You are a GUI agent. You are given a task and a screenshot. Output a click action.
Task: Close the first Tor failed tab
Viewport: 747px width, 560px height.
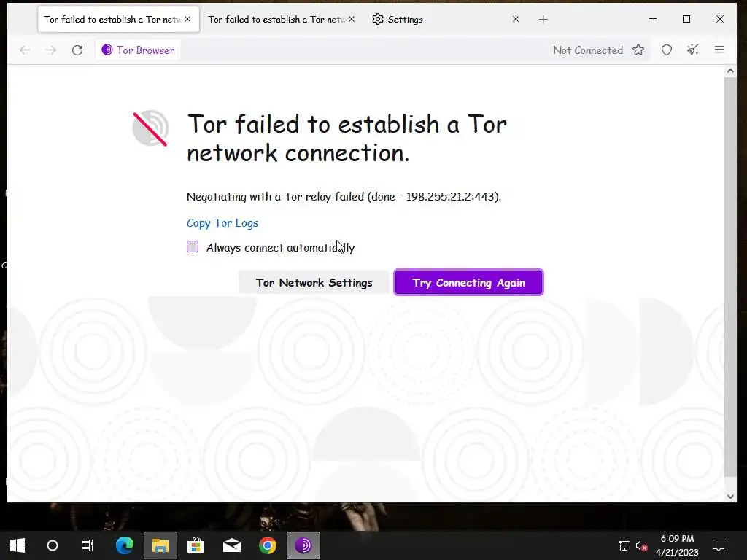pyautogui.click(x=187, y=19)
